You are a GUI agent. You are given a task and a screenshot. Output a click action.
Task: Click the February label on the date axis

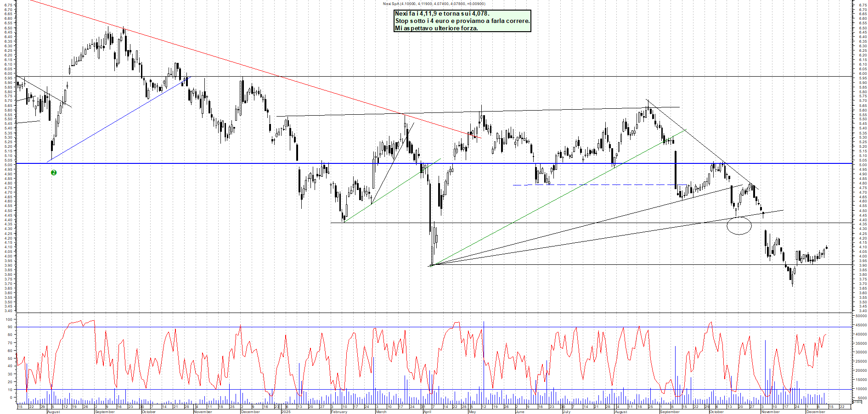(x=339, y=412)
